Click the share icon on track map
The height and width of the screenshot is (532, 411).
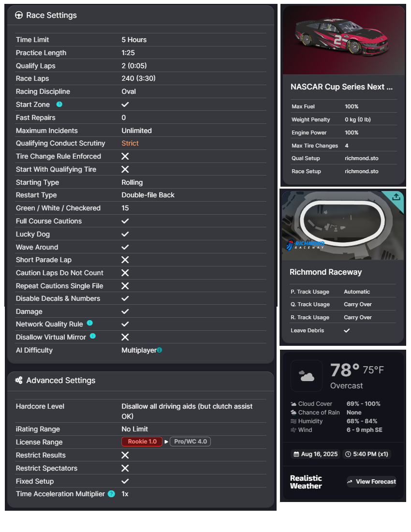(396, 197)
